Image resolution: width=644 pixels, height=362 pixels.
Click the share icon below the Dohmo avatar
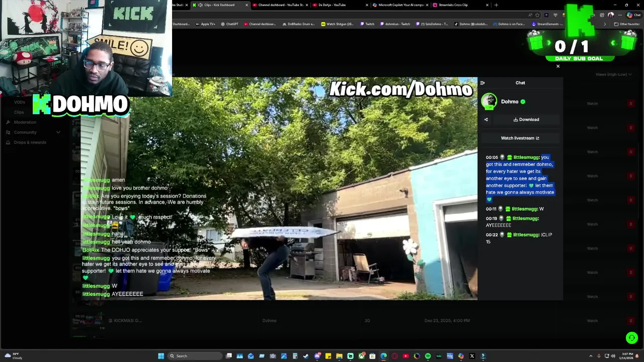tap(486, 120)
